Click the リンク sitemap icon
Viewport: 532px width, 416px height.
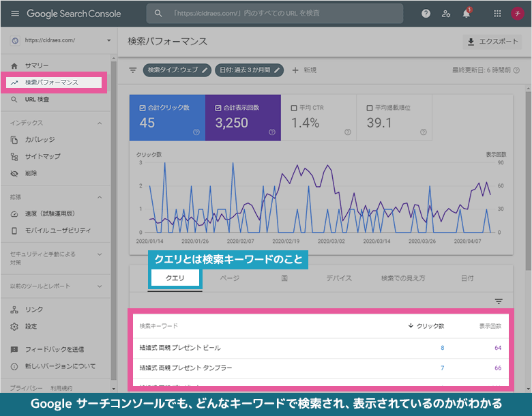(x=14, y=310)
